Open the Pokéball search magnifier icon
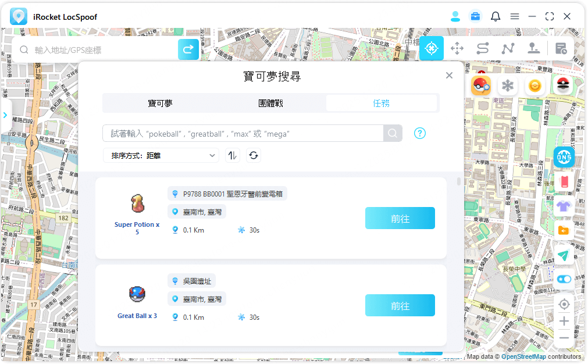The width and height of the screenshot is (588, 364). pos(481,86)
